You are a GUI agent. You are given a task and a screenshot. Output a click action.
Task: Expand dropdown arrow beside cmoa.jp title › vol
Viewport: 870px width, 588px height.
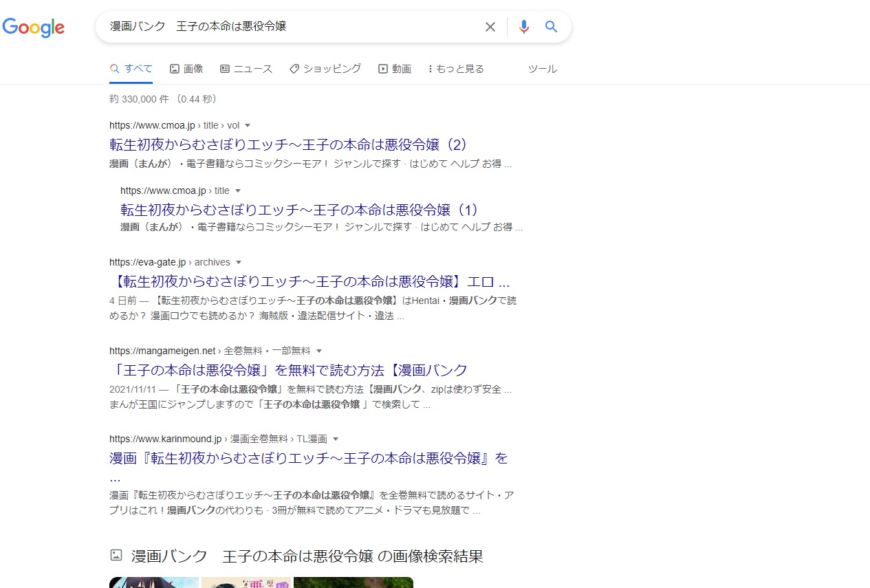point(248,126)
